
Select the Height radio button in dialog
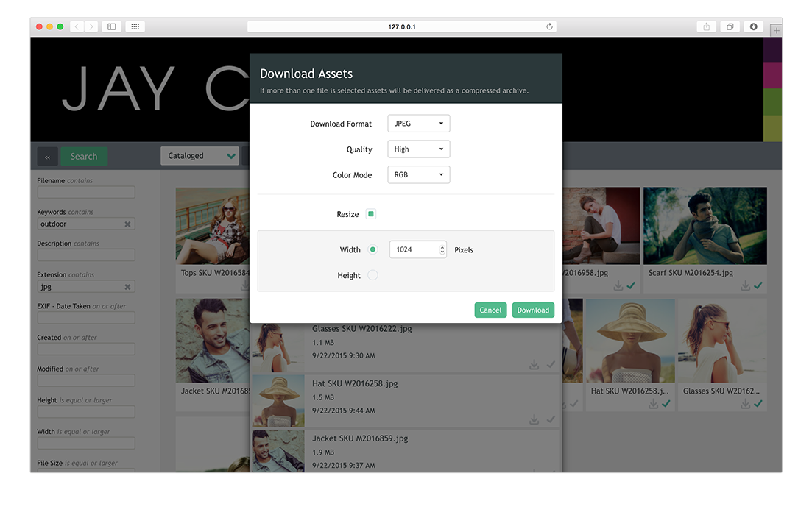[x=373, y=275]
